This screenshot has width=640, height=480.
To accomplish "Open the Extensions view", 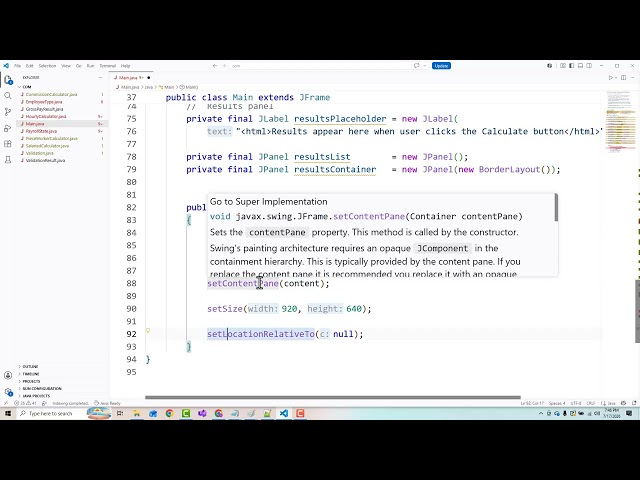I will pyautogui.click(x=8, y=144).
